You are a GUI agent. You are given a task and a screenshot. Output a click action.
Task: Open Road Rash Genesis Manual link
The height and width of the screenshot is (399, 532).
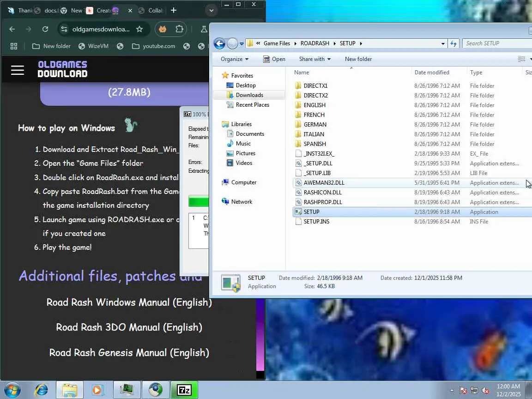click(x=129, y=352)
